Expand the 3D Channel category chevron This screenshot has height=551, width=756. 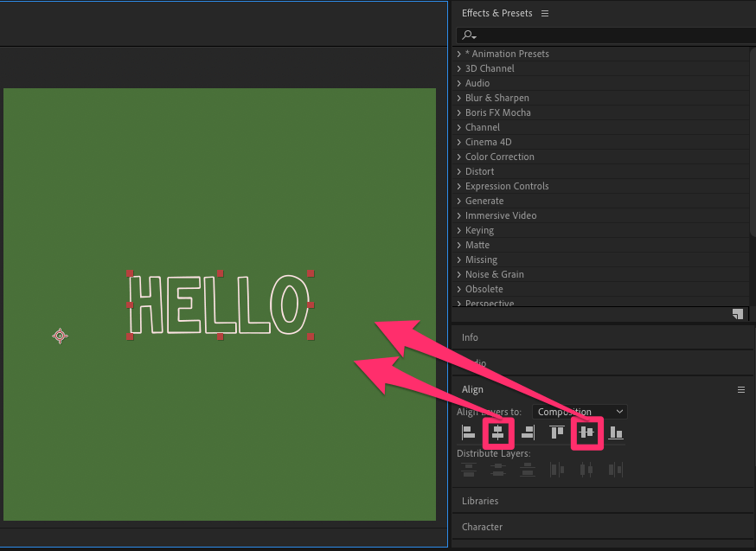click(x=459, y=68)
